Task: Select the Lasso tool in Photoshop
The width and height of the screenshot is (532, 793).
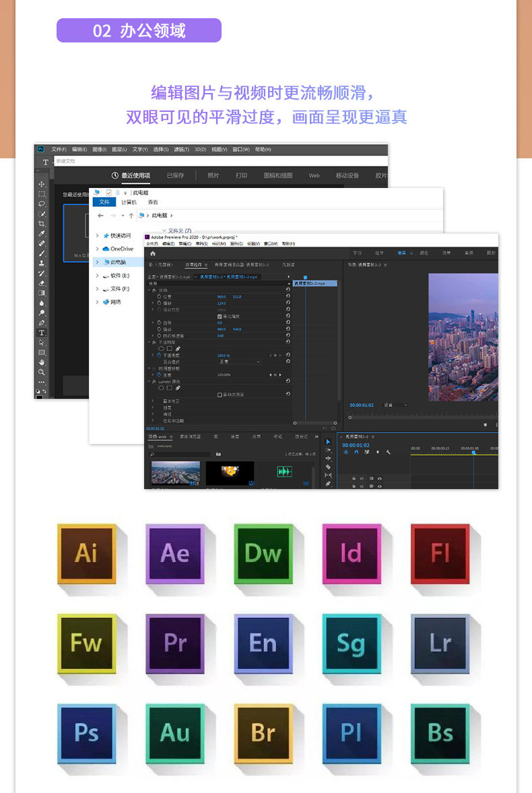Action: coord(42,204)
